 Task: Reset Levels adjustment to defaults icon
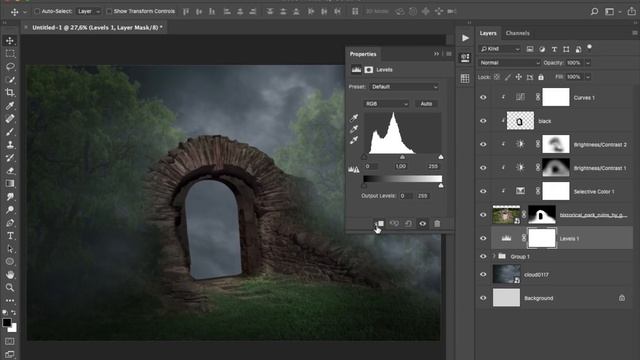point(408,223)
